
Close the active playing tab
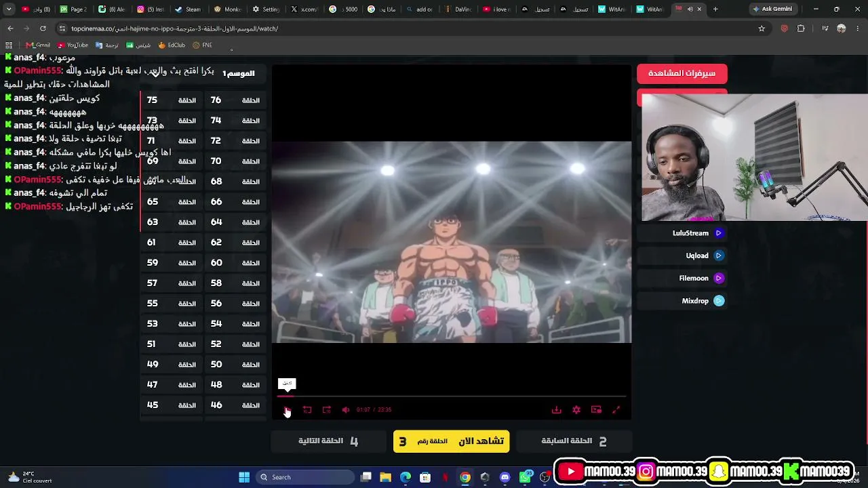coord(699,9)
